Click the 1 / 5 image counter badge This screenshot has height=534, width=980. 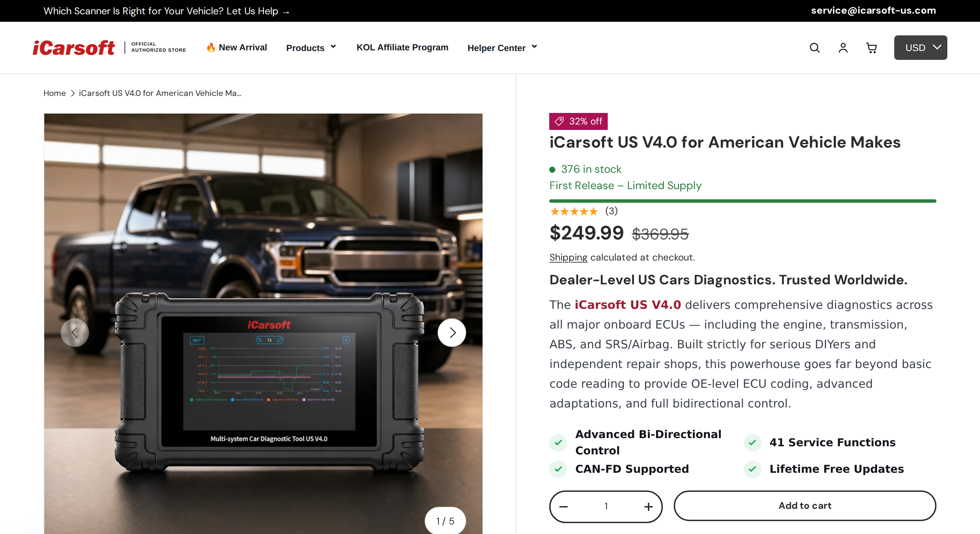tap(445, 521)
